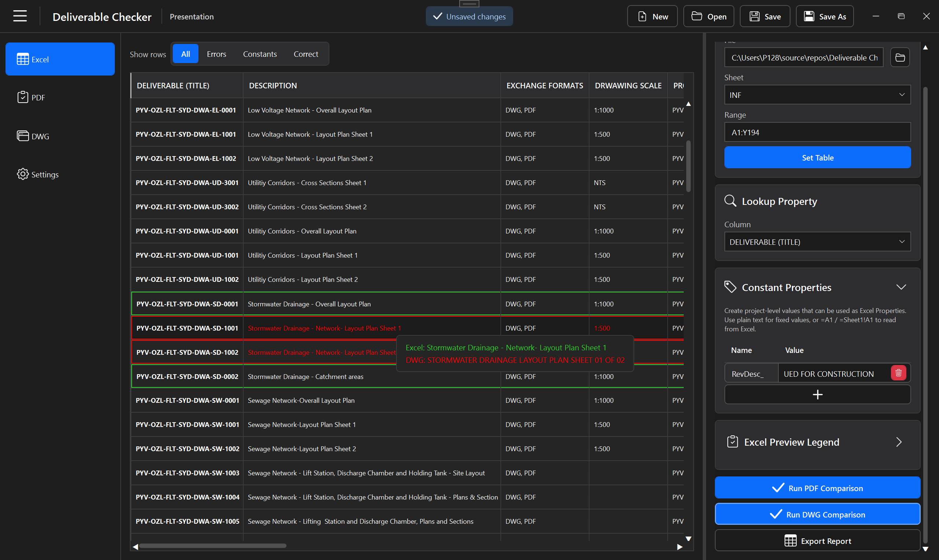Select cell PYV-OZL-FLT-SYD-DWA-SW-1005

point(187,521)
